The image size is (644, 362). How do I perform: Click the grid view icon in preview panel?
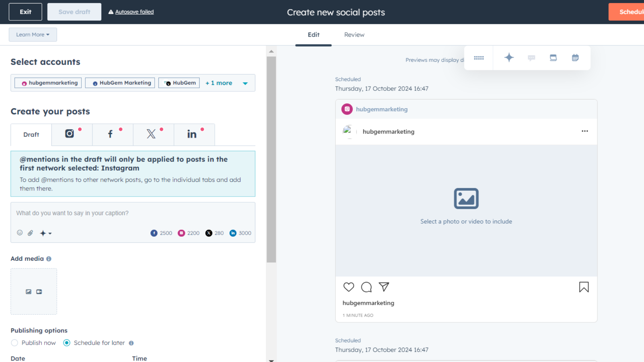(x=479, y=58)
